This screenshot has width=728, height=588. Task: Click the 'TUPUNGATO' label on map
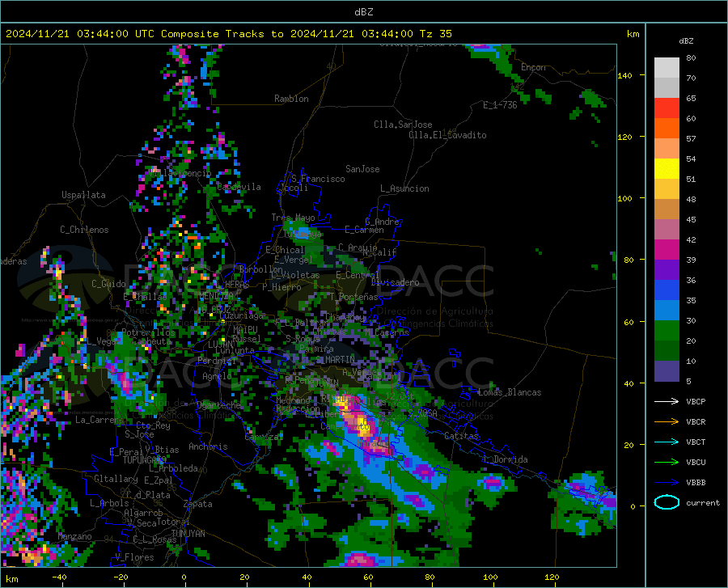pyautogui.click(x=145, y=460)
